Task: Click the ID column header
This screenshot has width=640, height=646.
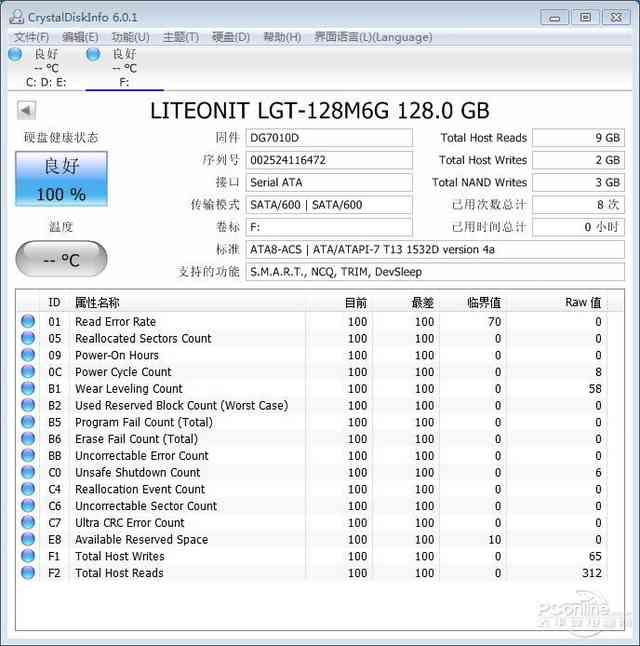Action: click(54, 302)
